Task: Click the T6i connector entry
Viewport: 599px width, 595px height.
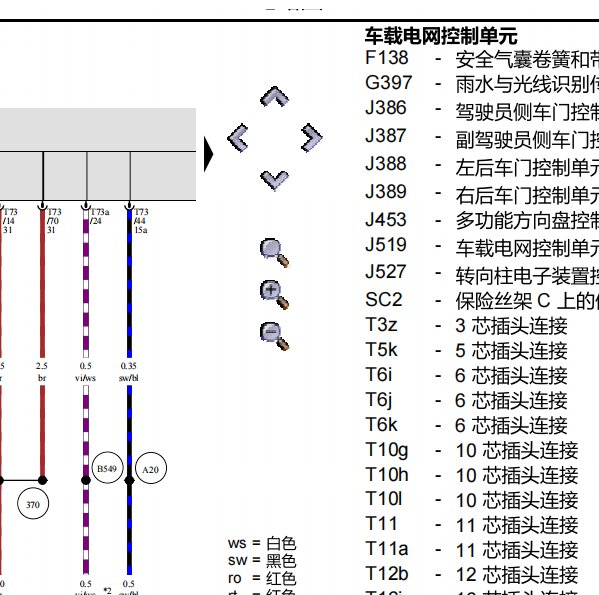Action: (x=466, y=375)
